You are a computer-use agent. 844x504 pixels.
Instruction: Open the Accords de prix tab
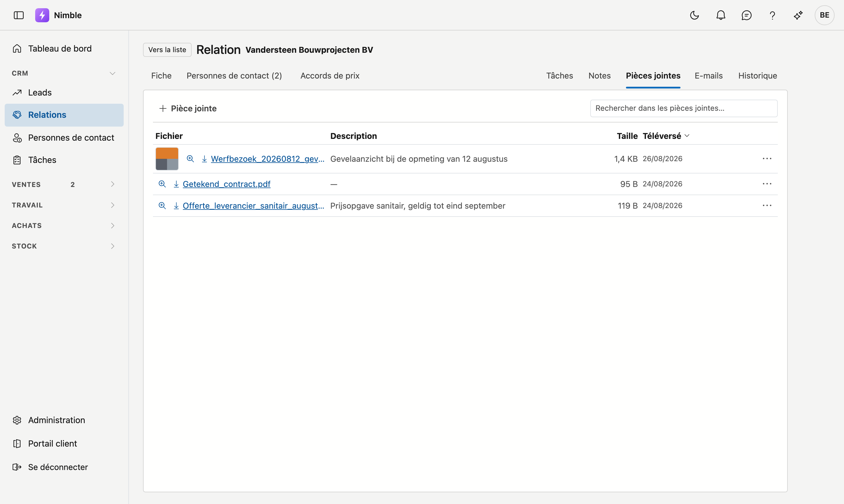pyautogui.click(x=330, y=76)
